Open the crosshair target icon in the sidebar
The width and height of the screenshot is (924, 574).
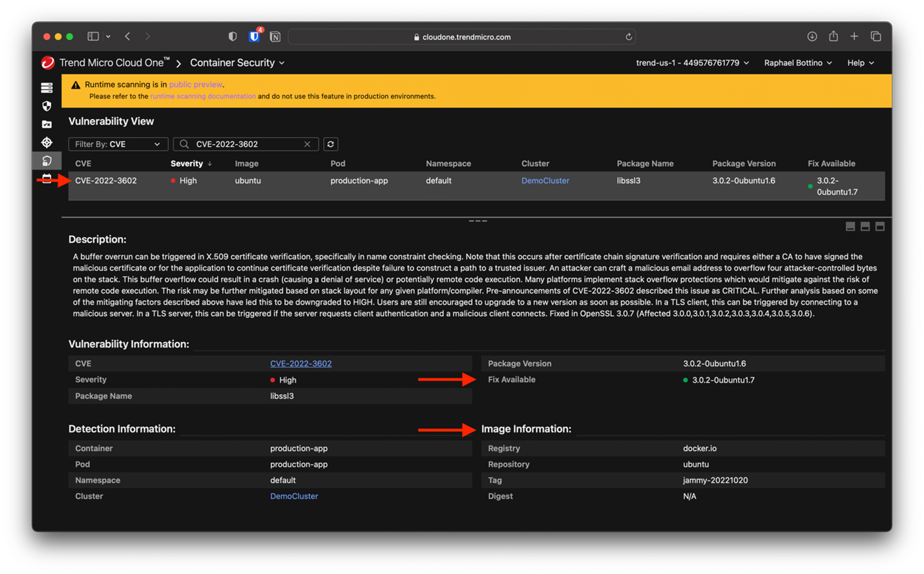[x=47, y=142]
